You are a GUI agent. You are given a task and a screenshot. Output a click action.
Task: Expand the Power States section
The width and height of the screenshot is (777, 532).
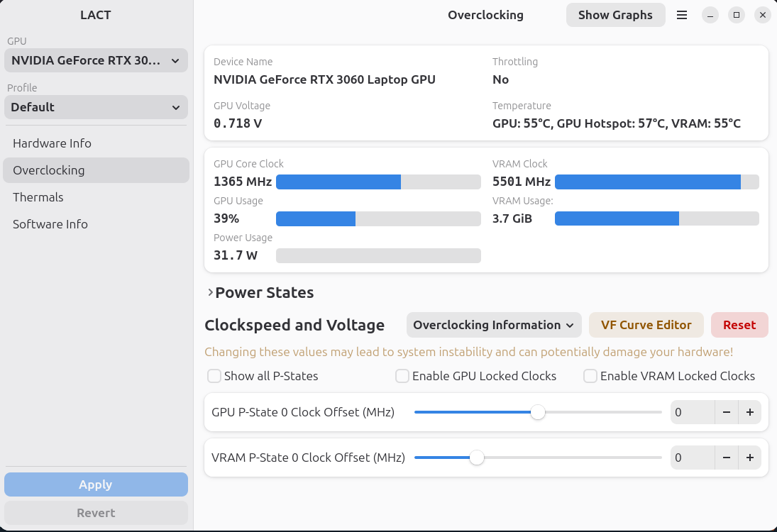coord(260,293)
